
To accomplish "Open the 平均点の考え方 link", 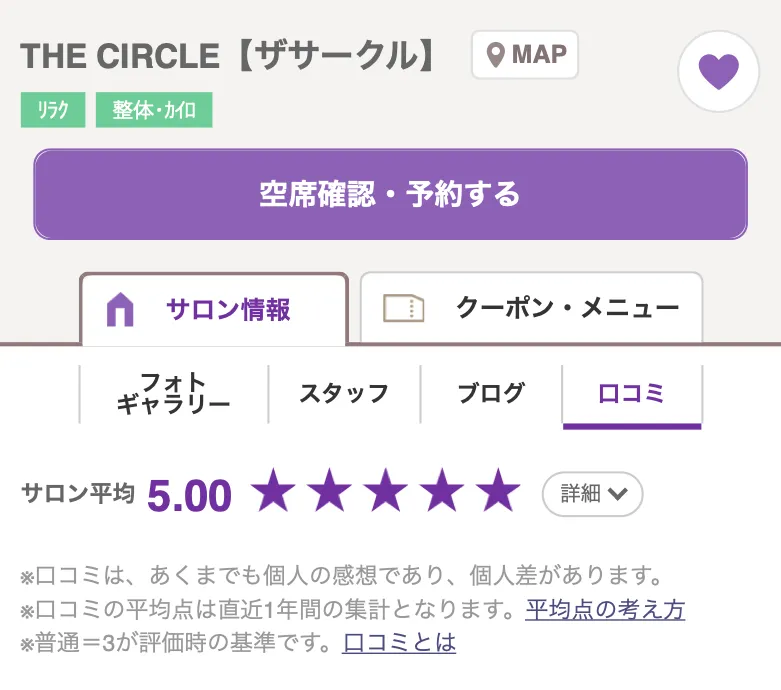I will click(x=605, y=609).
